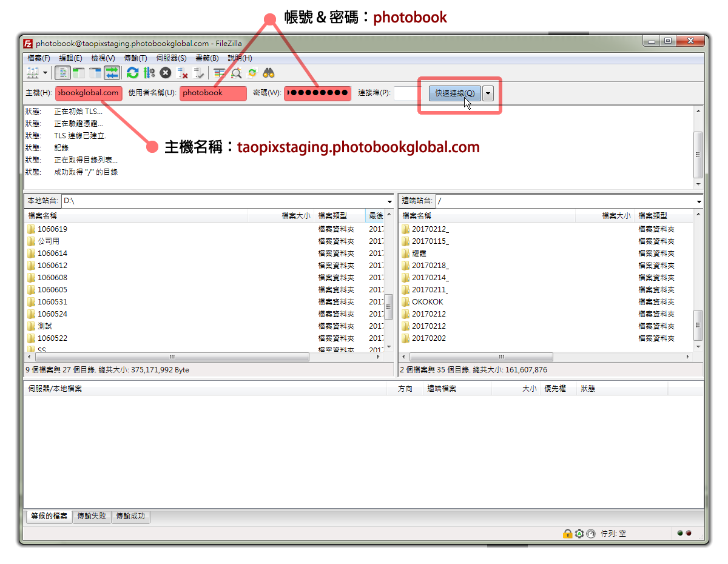
Task: Toggle processing of the transfer queue
Action: [x=149, y=73]
